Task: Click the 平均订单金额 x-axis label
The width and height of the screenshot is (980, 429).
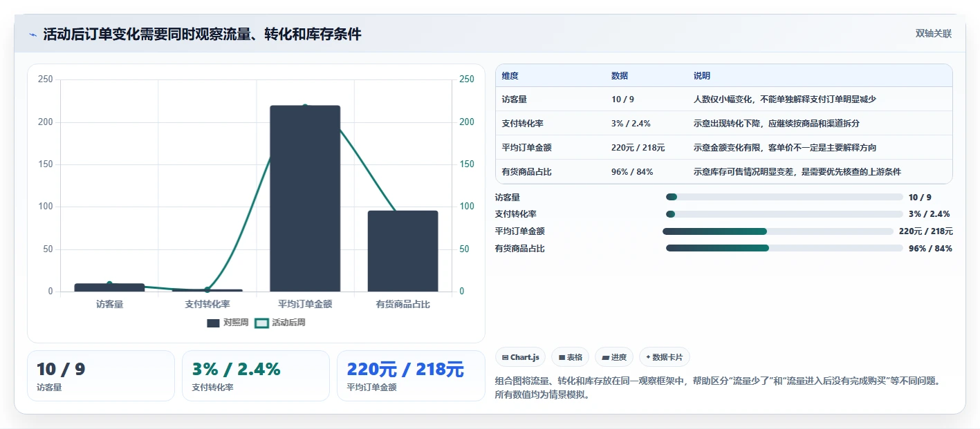Action: pyautogui.click(x=305, y=304)
